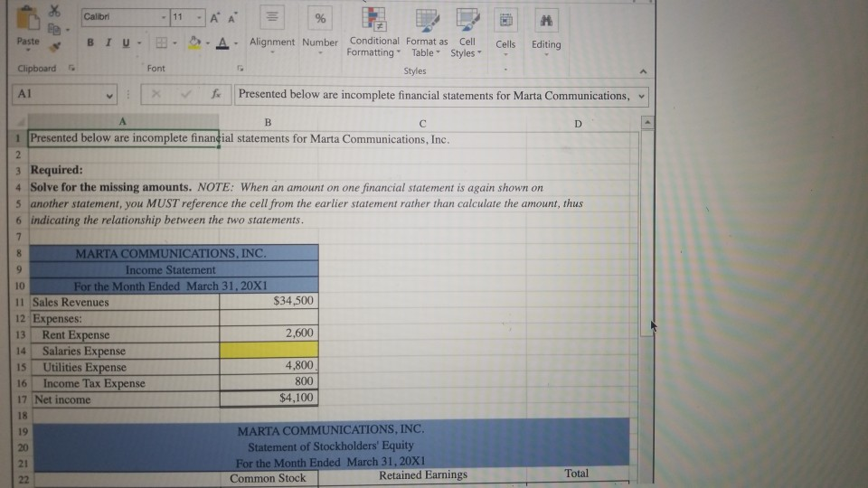Click the Increase Font Size icon
The image size is (868, 488).
click(x=215, y=18)
